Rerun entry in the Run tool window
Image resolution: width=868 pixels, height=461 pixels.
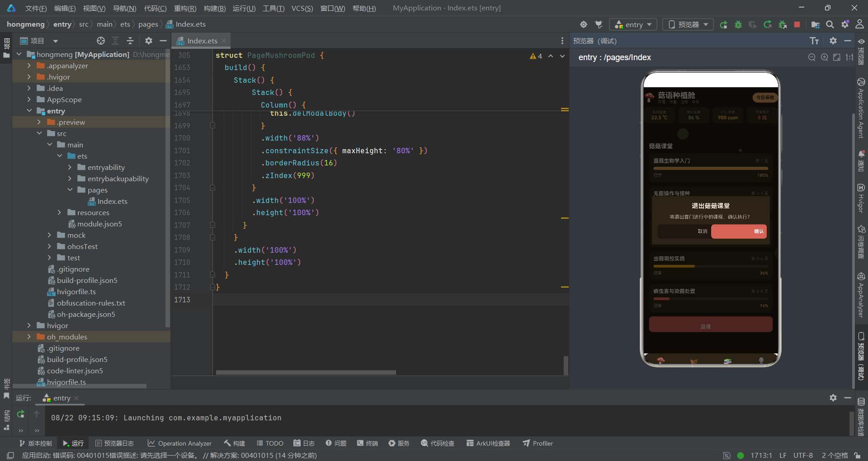coord(21,414)
